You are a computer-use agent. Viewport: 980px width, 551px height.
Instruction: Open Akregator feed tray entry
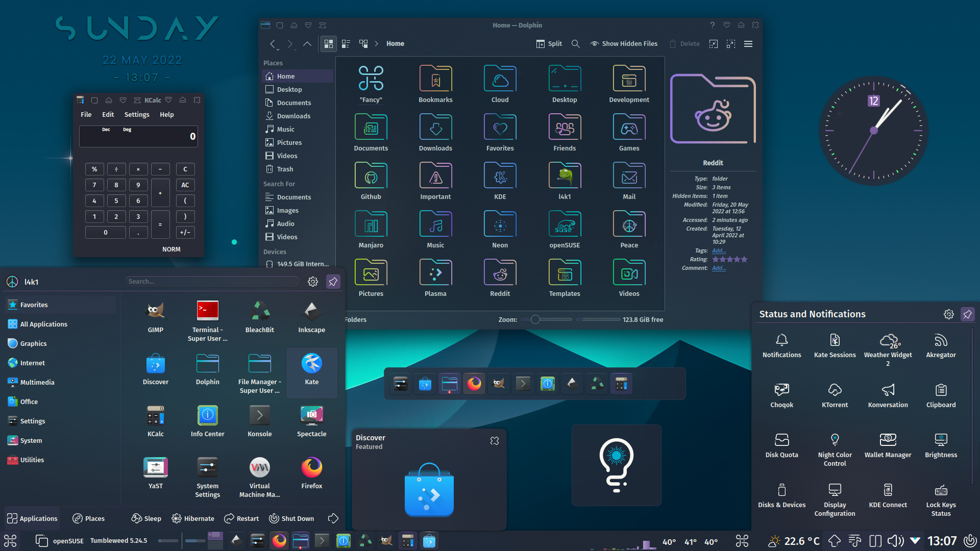[x=941, y=345]
